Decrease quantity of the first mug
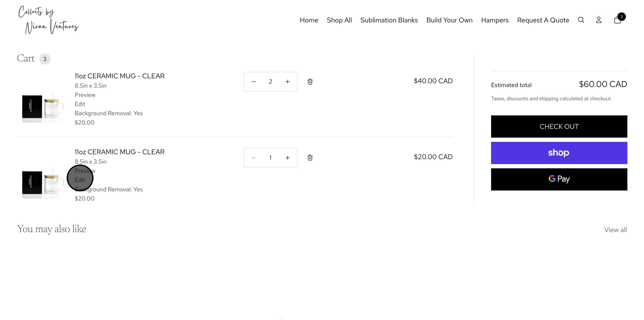This screenshot has width=644, height=320. [253, 82]
